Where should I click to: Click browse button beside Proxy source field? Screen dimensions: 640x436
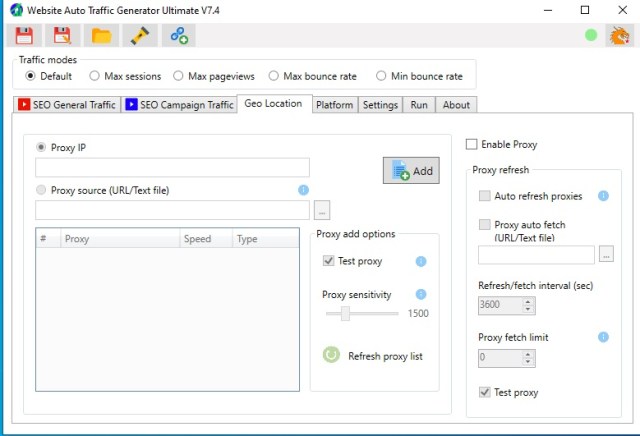pyautogui.click(x=322, y=210)
